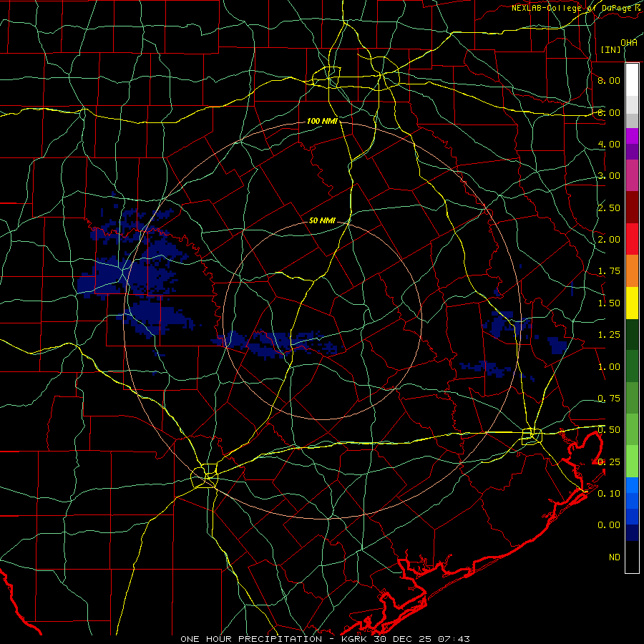The width and height of the screenshot is (644, 644).
Task: Click the 0.10 legend value
Action: [x=609, y=494]
